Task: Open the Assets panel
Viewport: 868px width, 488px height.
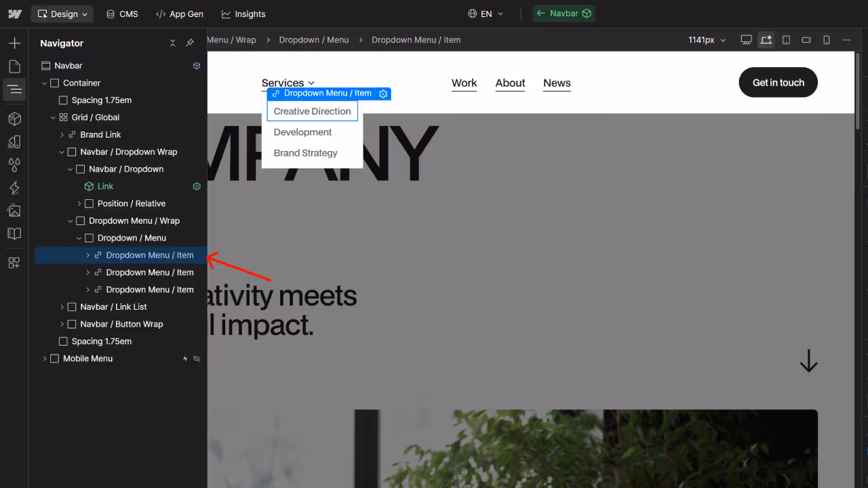Action: click(x=14, y=210)
